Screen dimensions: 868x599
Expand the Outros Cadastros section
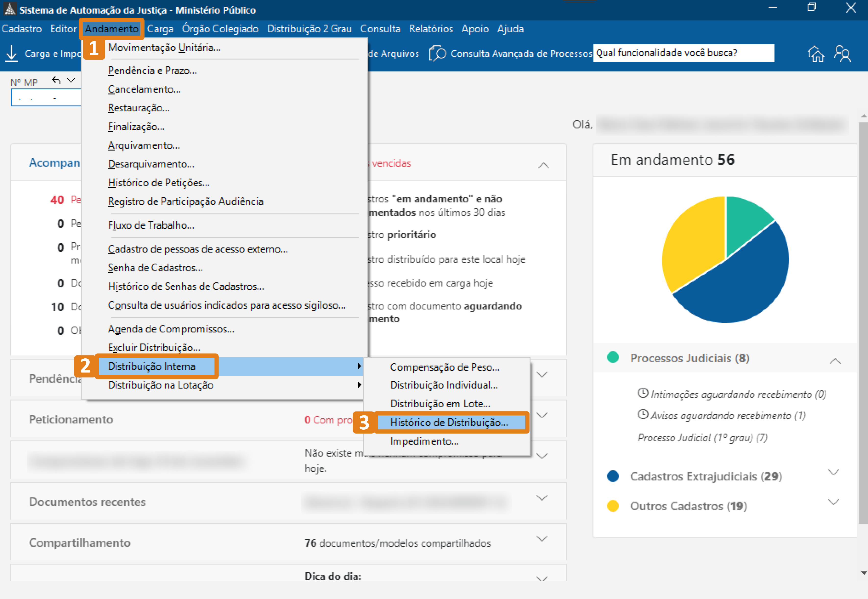tap(833, 502)
